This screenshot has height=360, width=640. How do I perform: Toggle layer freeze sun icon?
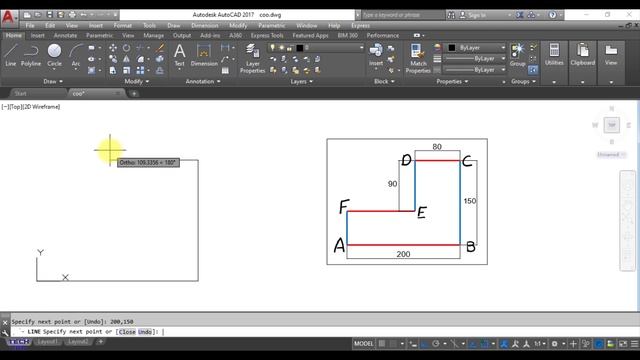(281, 48)
